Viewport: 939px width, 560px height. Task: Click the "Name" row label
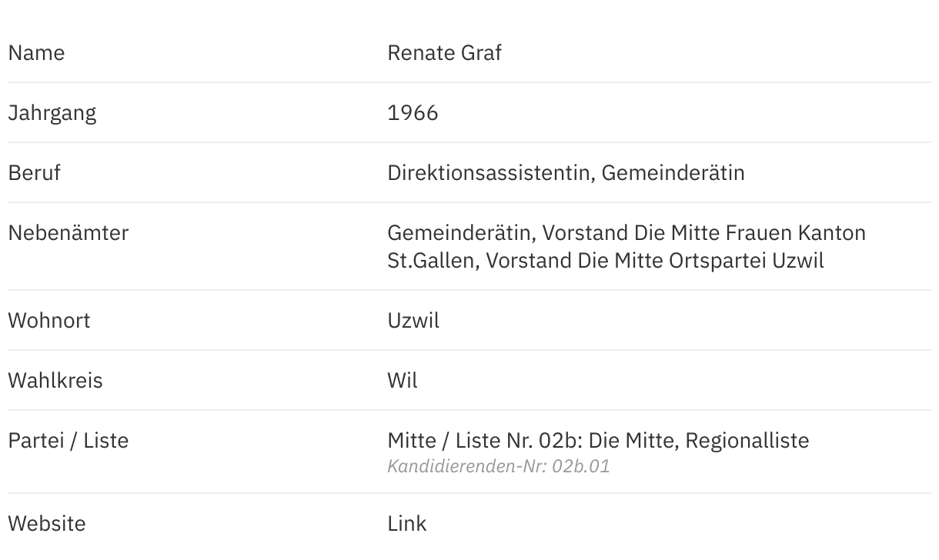(x=36, y=53)
